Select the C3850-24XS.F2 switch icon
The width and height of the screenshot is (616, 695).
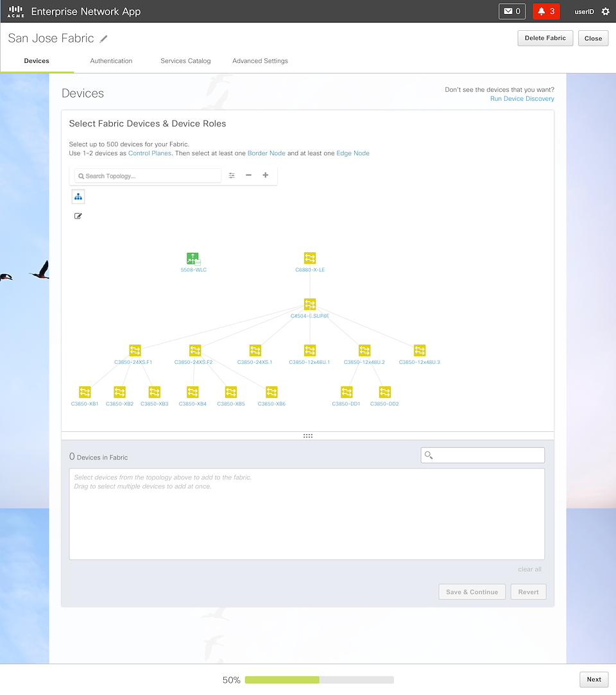pyautogui.click(x=195, y=350)
